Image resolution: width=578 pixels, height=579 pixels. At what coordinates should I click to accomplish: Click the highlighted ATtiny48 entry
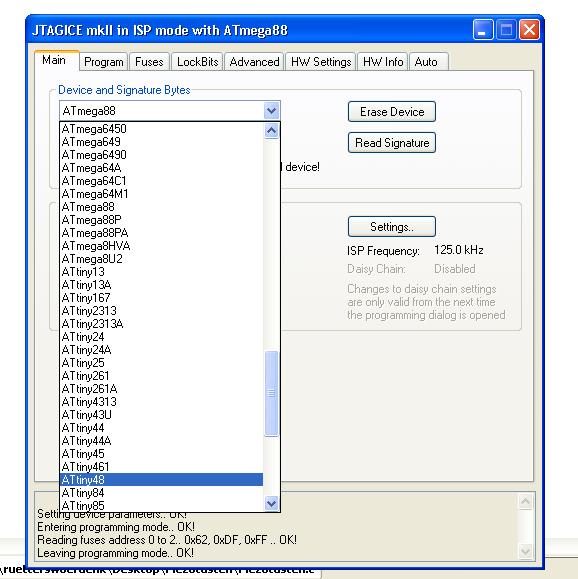161,480
